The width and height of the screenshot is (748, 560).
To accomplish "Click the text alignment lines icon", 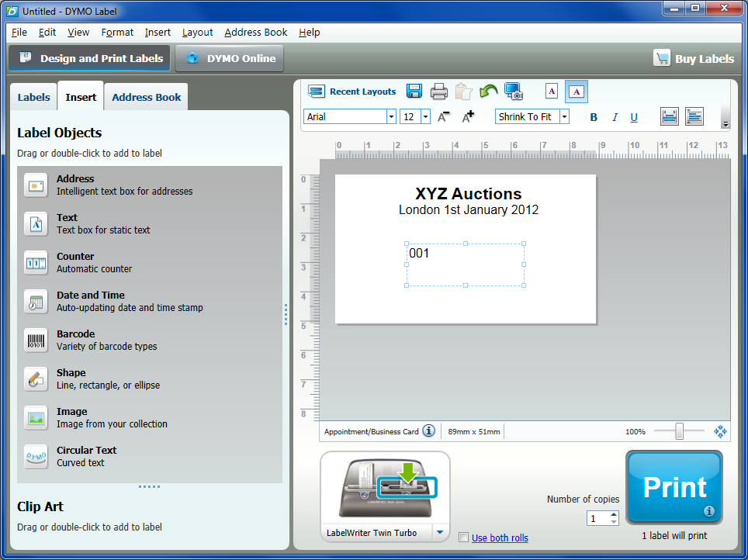I will point(694,116).
